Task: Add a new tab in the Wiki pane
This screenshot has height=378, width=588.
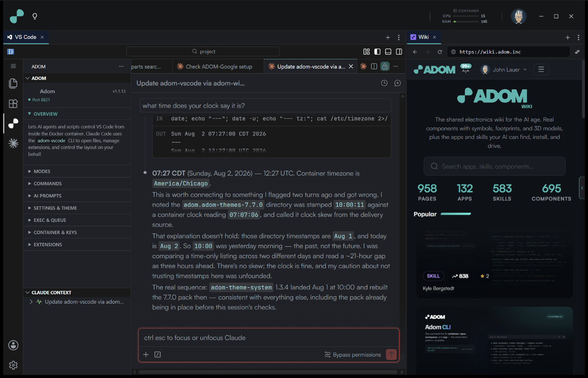Action: pyautogui.click(x=567, y=37)
